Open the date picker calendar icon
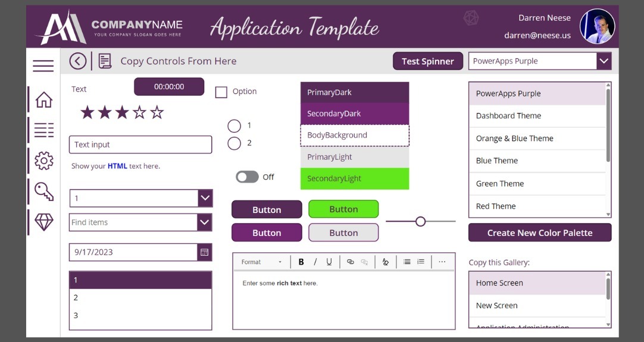Image resolution: width=644 pixels, height=342 pixels. pyautogui.click(x=204, y=252)
